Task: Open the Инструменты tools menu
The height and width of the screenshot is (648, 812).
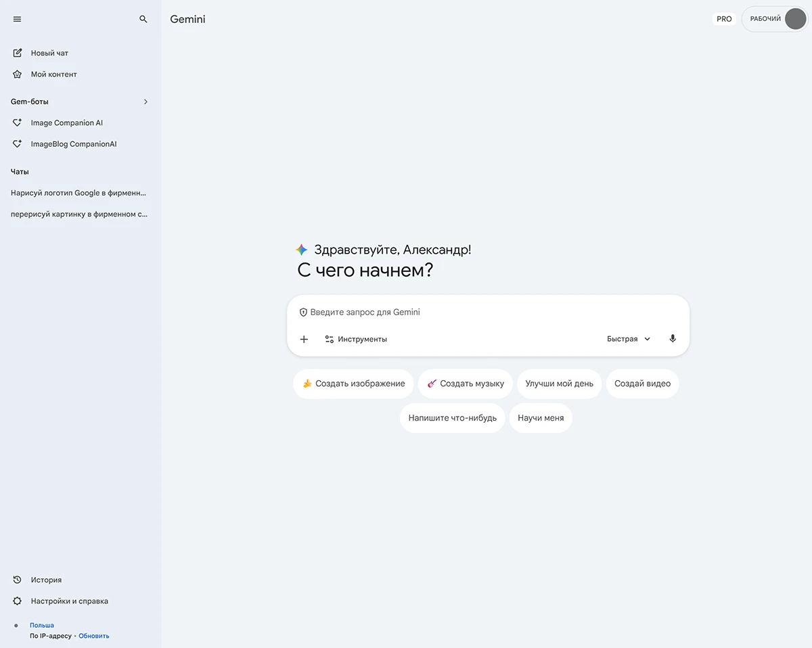Action: coord(356,339)
